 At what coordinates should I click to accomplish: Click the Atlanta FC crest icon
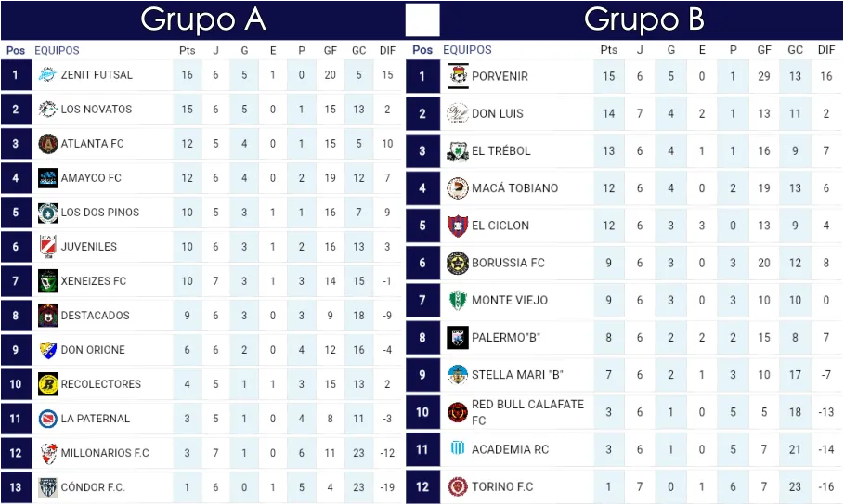(x=48, y=143)
